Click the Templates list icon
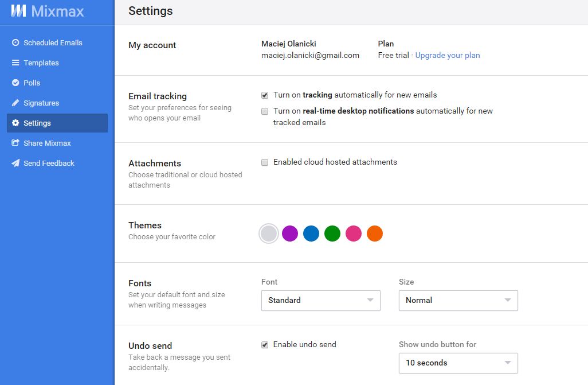Screen dimensions: 588x385 click(x=15, y=63)
